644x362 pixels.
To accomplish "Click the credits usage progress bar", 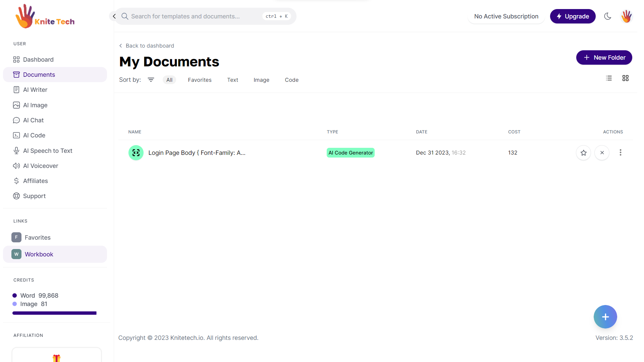I will (x=54, y=313).
